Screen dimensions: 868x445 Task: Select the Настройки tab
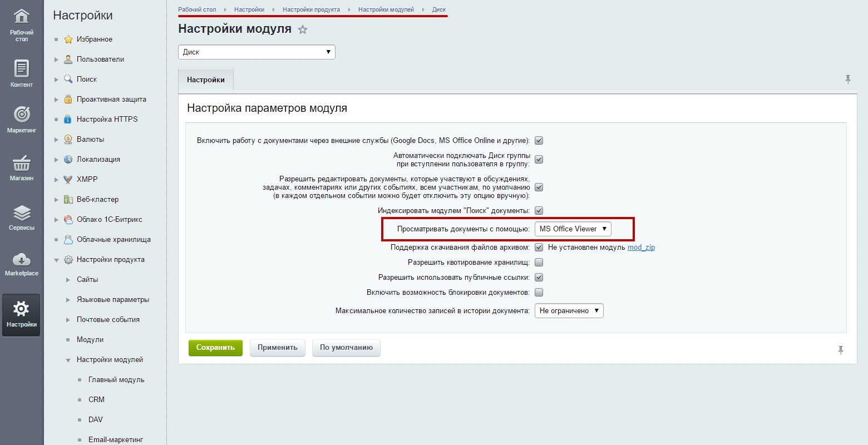tap(206, 80)
